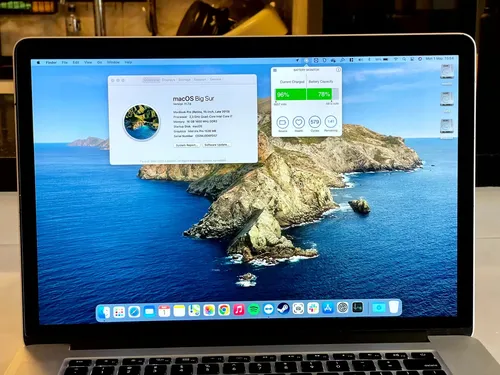This screenshot has height=375, width=500.
Task: Click the "macOS Big Sur" title text
Action: 193,99
